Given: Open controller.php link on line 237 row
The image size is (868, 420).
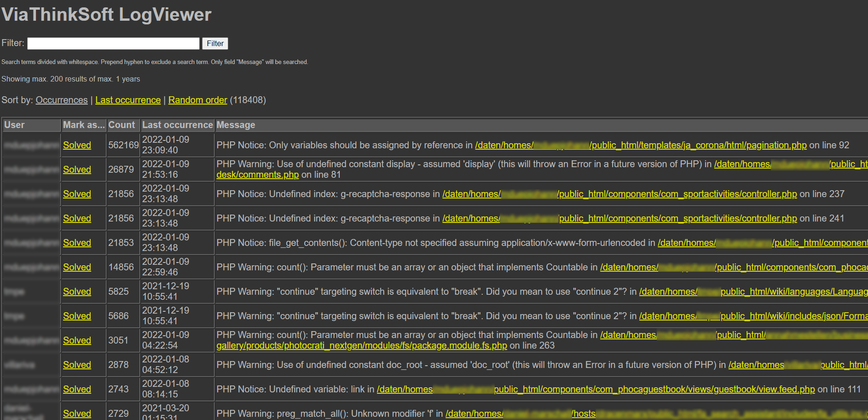Looking at the screenshot, I should coord(619,194).
